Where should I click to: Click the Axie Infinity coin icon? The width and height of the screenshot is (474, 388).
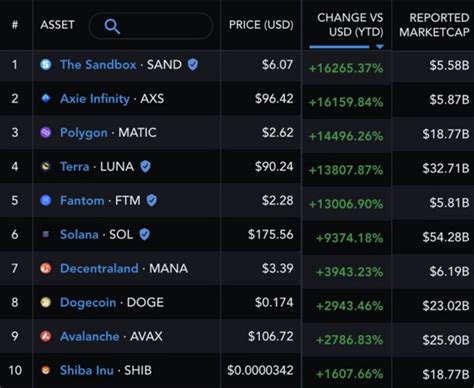click(x=46, y=98)
